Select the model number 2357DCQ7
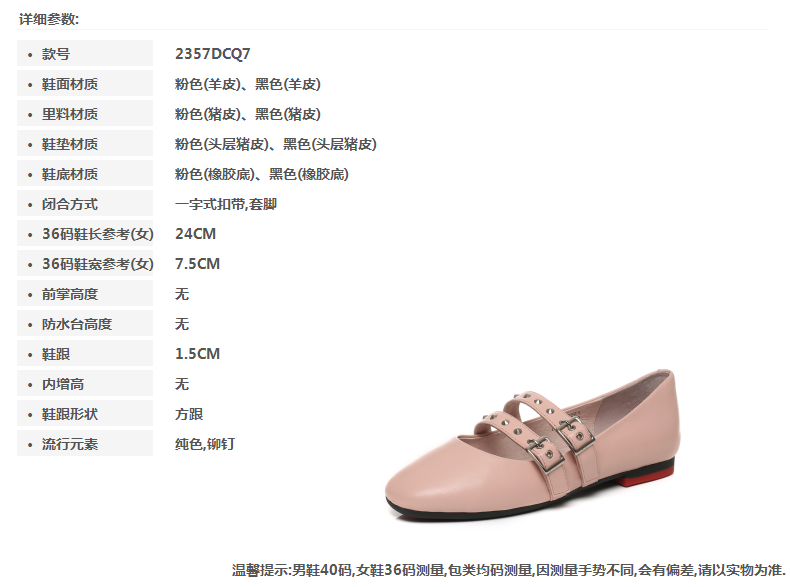The width and height of the screenshot is (790, 587). (x=212, y=53)
